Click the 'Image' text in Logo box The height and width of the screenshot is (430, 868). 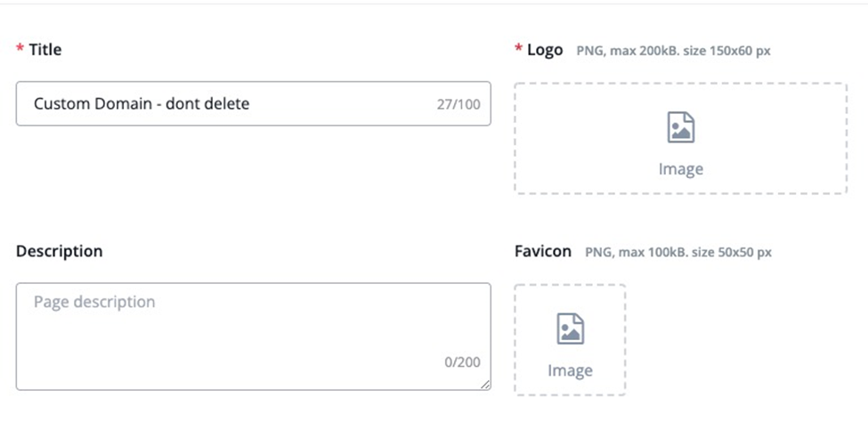tap(680, 169)
